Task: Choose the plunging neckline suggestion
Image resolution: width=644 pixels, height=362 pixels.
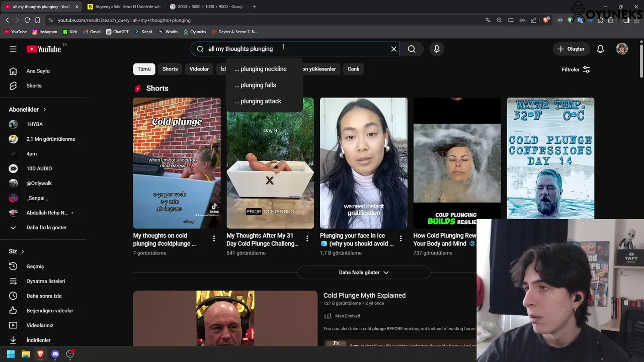Action: click(x=264, y=69)
